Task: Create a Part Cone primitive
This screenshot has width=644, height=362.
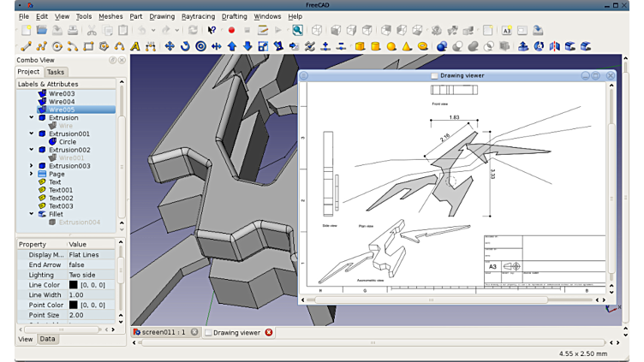Action: (407, 46)
